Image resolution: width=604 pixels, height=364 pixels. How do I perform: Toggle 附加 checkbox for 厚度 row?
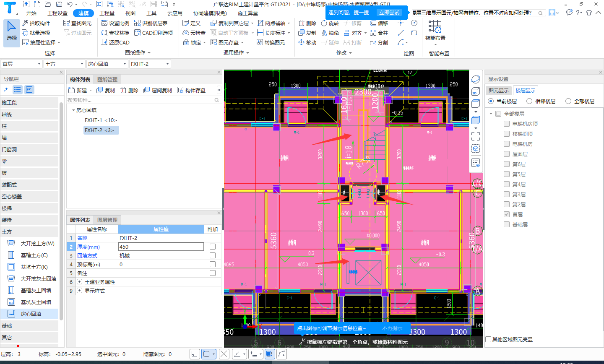point(213,247)
